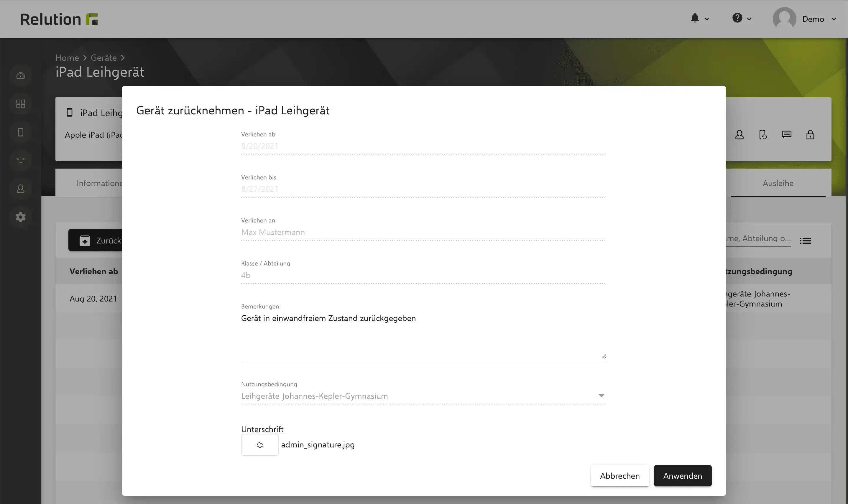Go to Geräte breadcrumb
The height and width of the screenshot is (504, 848).
(x=103, y=58)
